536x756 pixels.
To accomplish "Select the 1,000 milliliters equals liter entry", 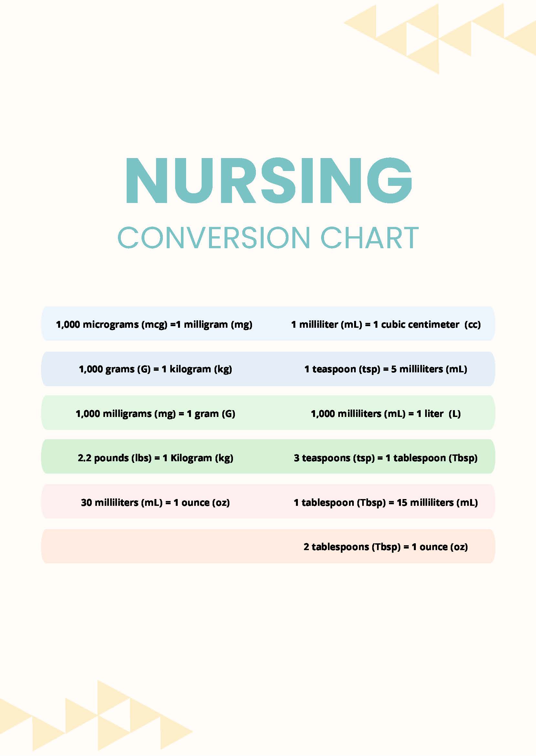I will [x=386, y=414].
